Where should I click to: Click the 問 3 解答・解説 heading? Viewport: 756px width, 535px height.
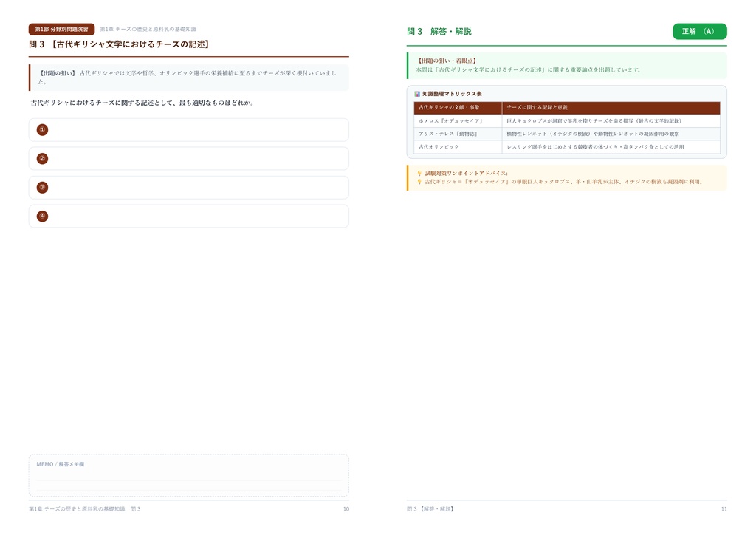(x=439, y=31)
